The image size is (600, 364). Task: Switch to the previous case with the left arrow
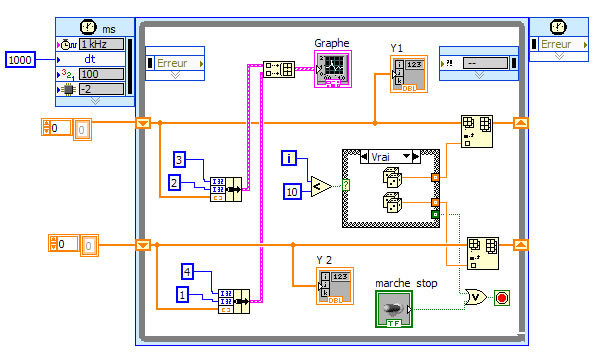point(364,157)
